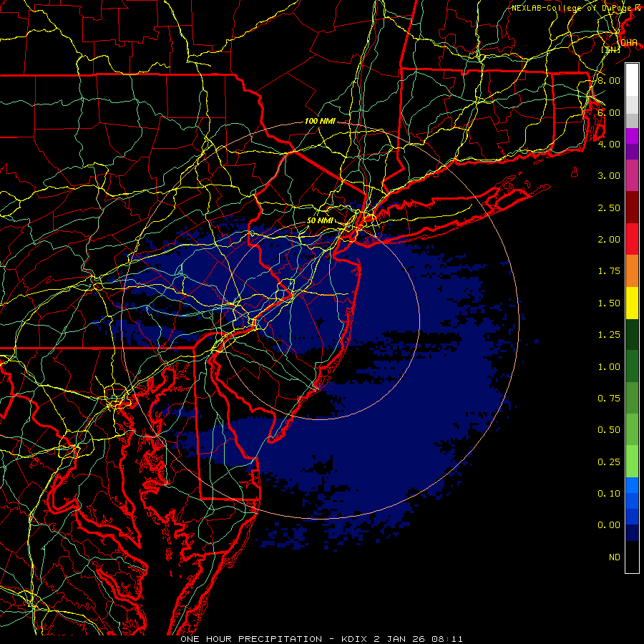Click the ONE HOUR PRECIPITATION title text

click(251, 639)
